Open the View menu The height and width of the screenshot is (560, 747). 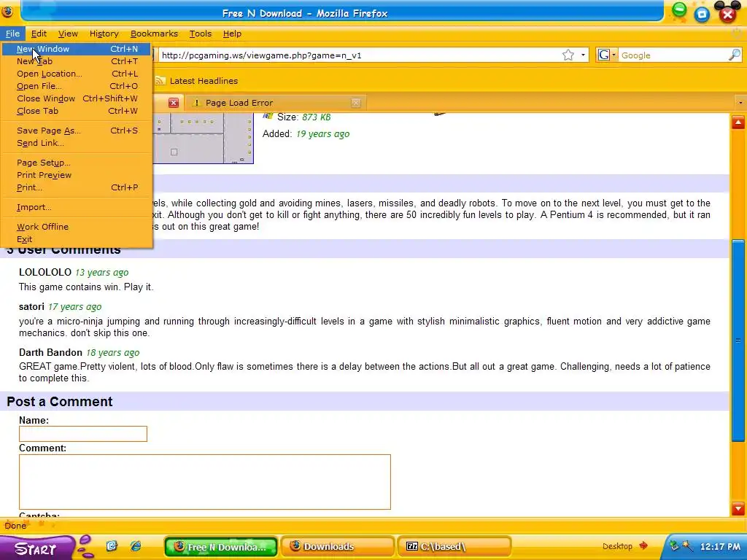click(x=68, y=34)
